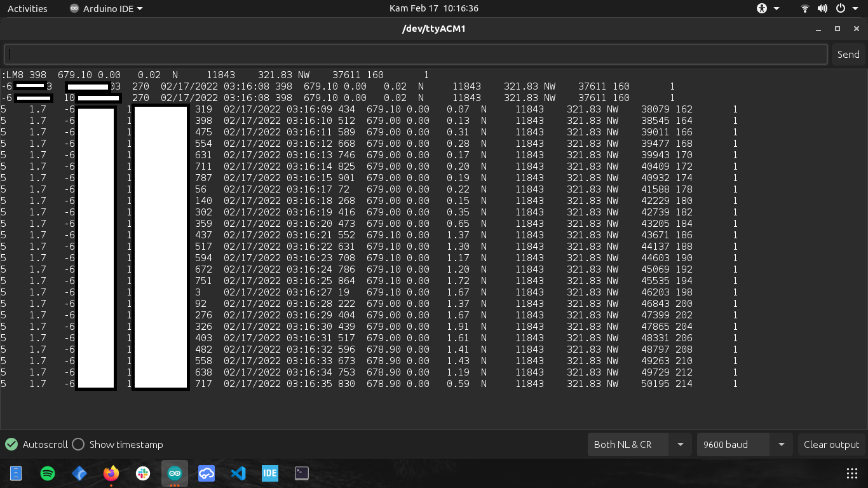This screenshot has height=488, width=868.
Task: Launch Visual Studio Code from the dock
Action: pos(238,473)
